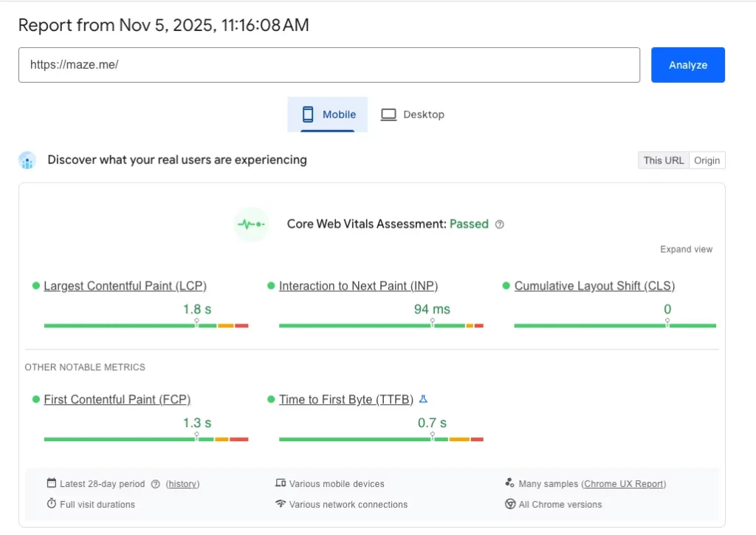Click the Chrome icon by All Chrome versions
Viewport: 756px width, 535px height.
[x=510, y=504]
